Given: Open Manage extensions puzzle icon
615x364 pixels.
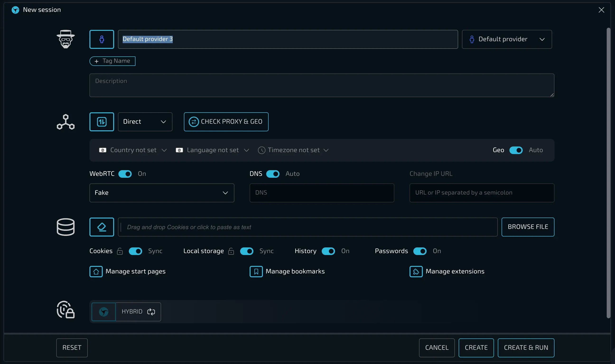Looking at the screenshot, I should tap(416, 271).
